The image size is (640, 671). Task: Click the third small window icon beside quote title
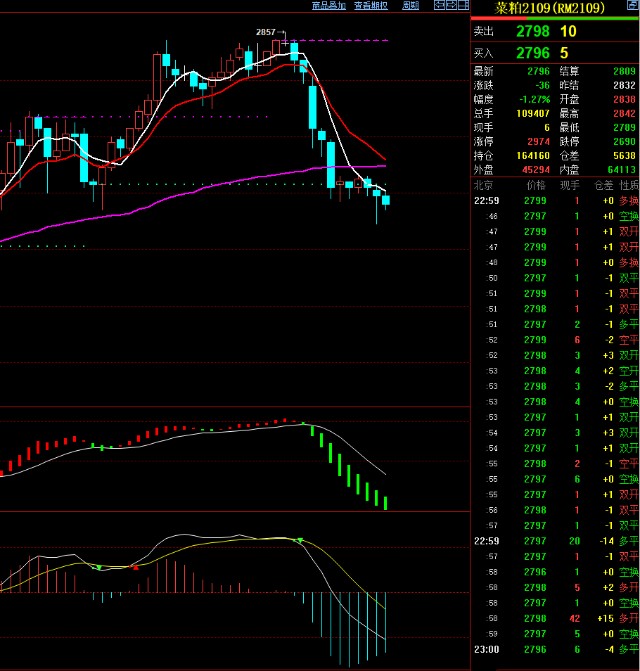coord(459,5)
